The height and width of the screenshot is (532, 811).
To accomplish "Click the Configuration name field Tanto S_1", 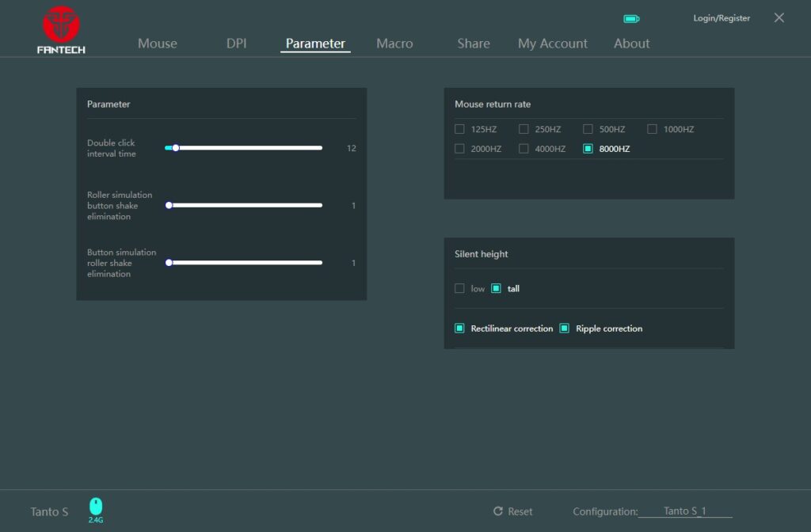I will 685,511.
